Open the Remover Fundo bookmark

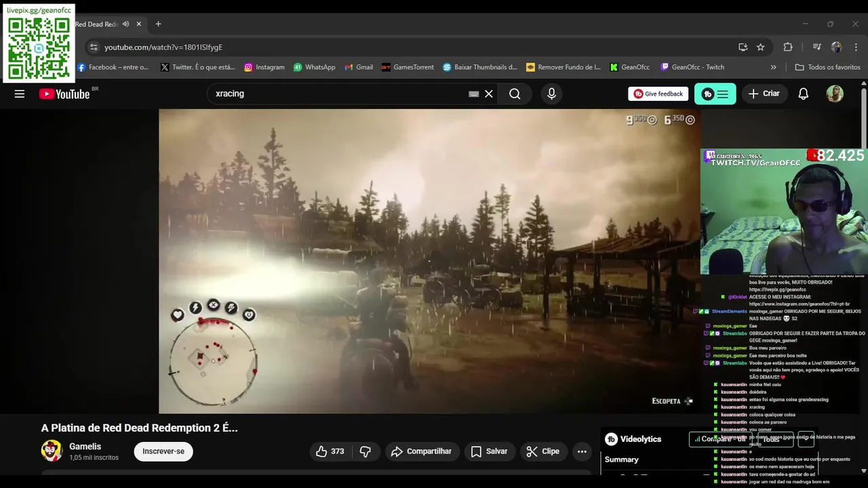564,67
